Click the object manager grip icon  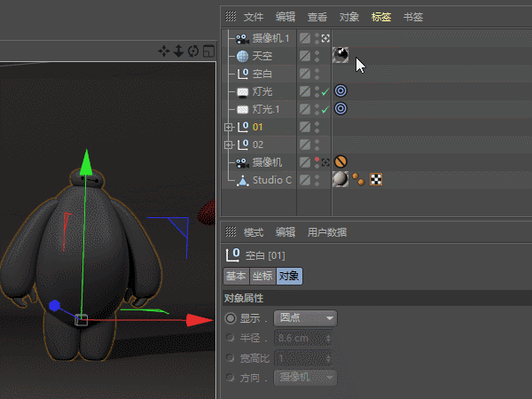point(231,16)
